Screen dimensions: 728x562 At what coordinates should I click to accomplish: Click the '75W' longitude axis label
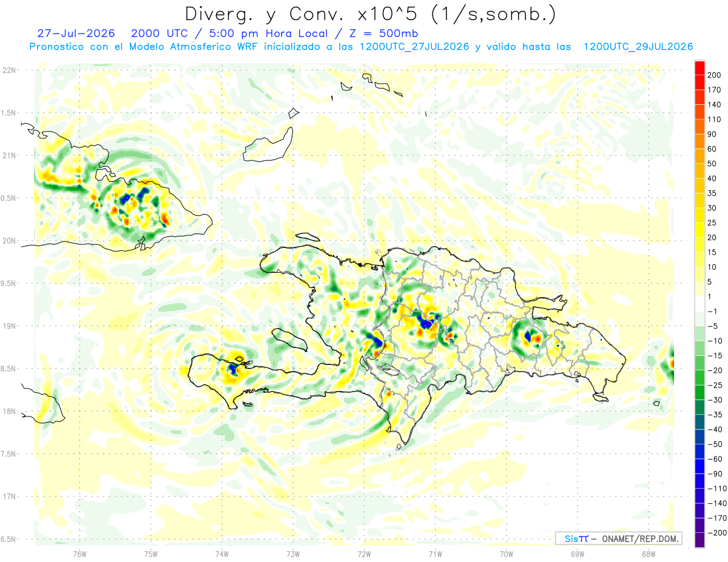click(151, 554)
